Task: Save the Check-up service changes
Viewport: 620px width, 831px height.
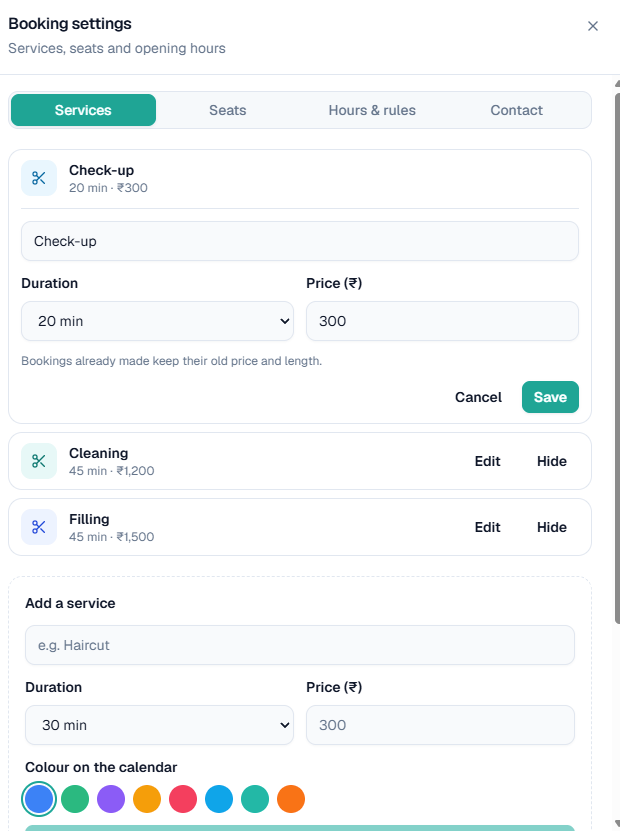Action: click(550, 397)
